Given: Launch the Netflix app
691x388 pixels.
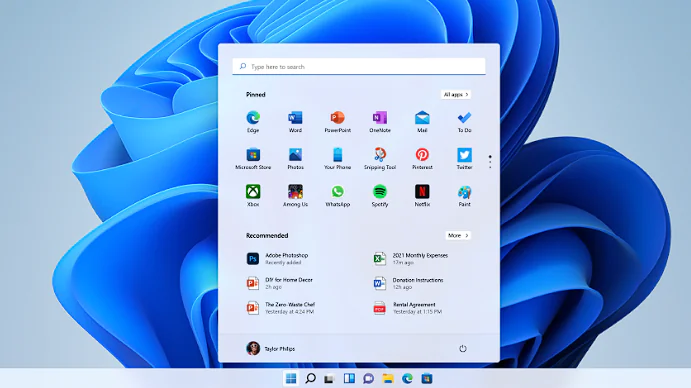Looking at the screenshot, I should 422,196.
